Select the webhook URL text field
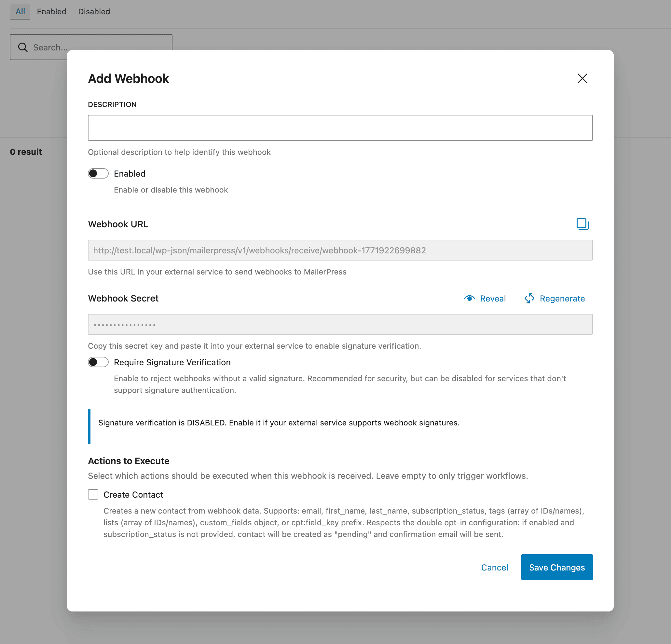 coord(340,250)
